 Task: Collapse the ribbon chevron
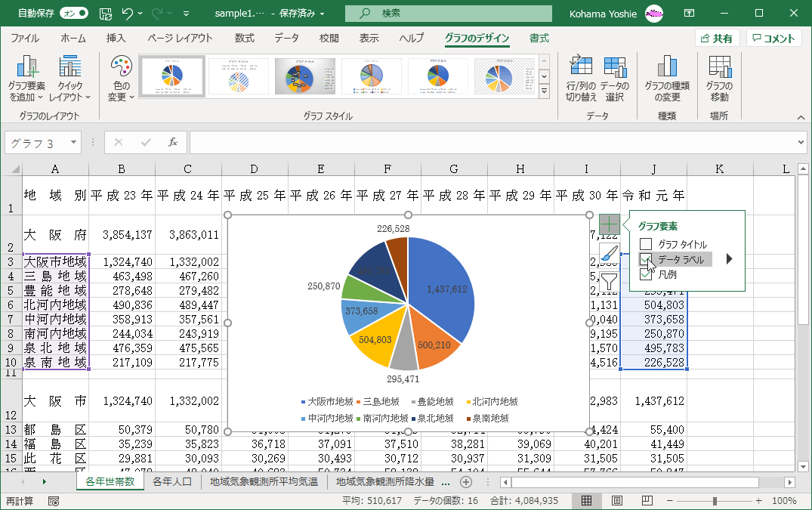point(801,117)
